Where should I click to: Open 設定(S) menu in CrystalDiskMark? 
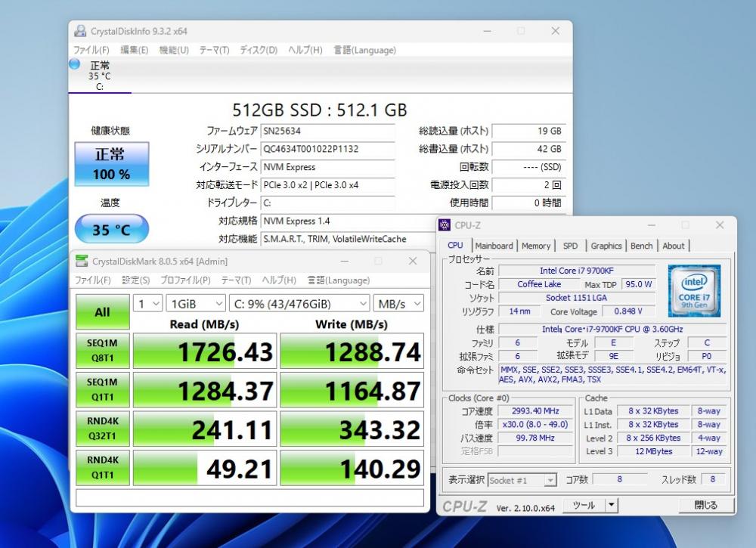135,280
